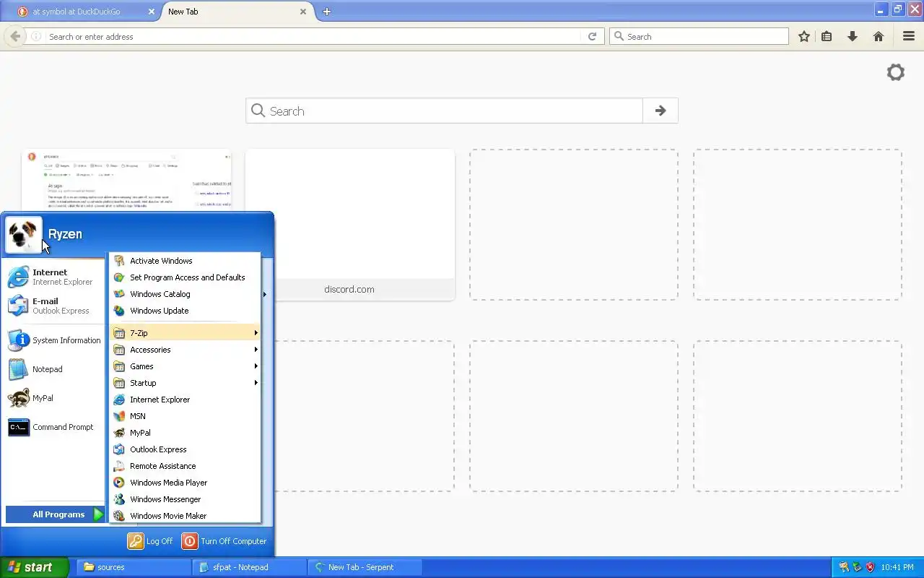The width and height of the screenshot is (924, 578).
Task: Expand the Games folder submenu
Action: (185, 366)
